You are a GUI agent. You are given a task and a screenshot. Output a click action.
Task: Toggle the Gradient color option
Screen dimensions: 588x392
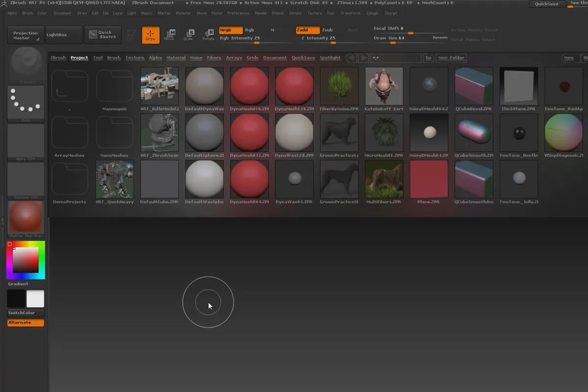pos(18,284)
